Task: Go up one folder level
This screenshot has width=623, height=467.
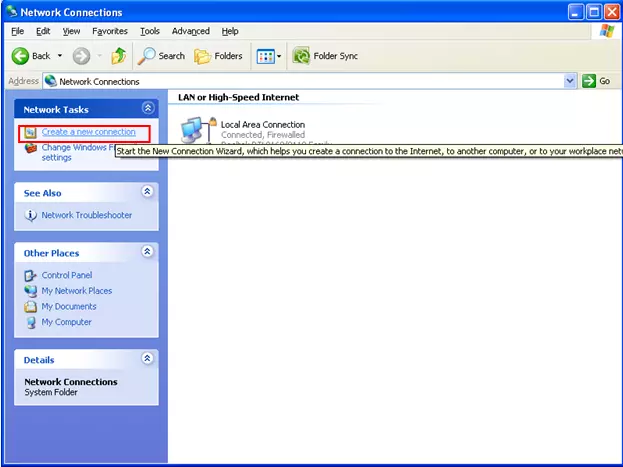Action: pos(118,56)
